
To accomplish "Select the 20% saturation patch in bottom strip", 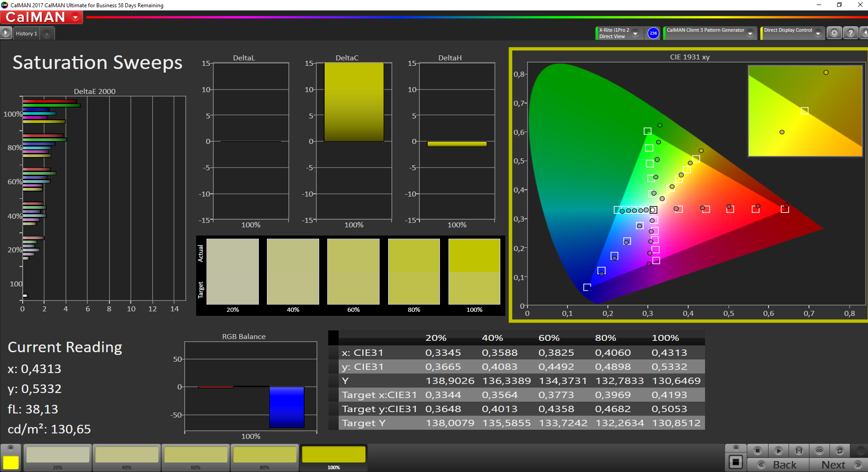I will [58, 457].
